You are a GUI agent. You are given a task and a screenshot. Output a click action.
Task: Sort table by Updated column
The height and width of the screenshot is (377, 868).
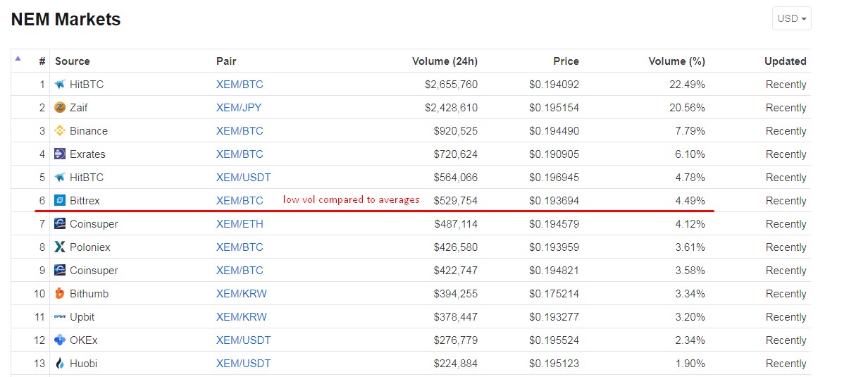tap(786, 61)
